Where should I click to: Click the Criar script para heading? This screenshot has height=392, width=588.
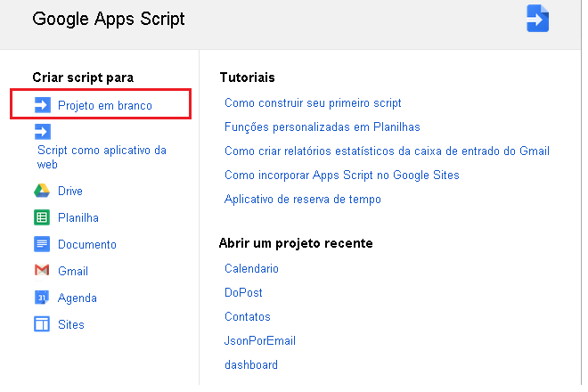coord(83,78)
